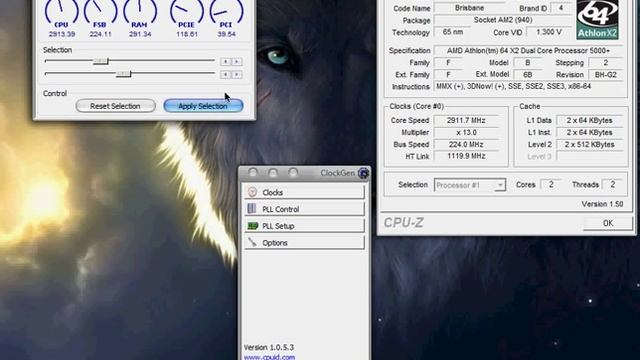The height and width of the screenshot is (360, 640).
Task: Click ClockGen Version 1.0.5.3 text
Action: point(269,347)
